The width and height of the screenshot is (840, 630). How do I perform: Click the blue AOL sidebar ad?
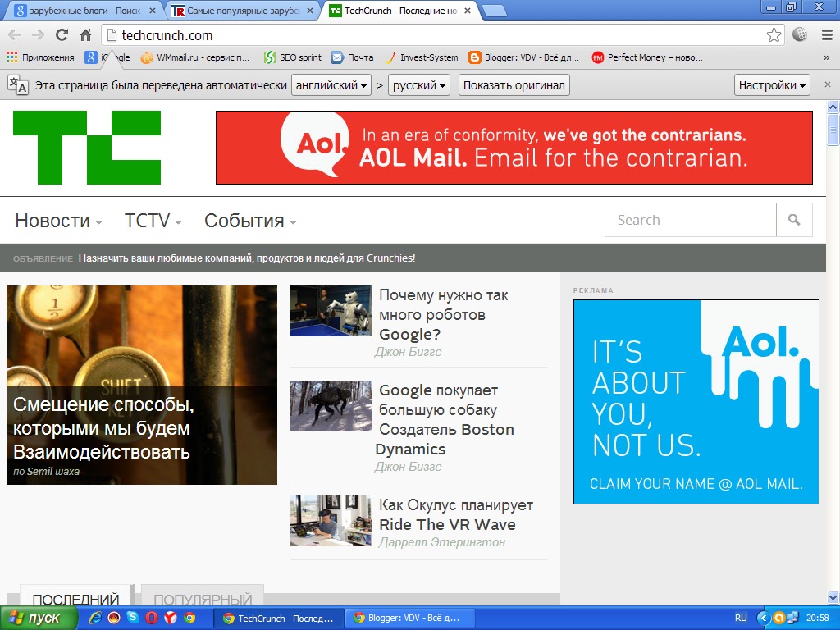(x=696, y=402)
